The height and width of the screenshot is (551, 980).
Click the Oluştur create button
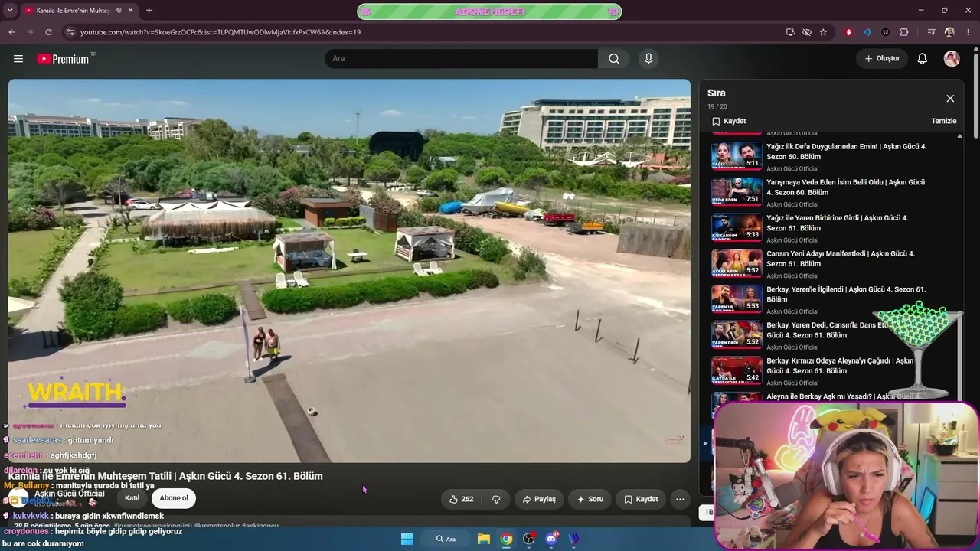[882, 59]
